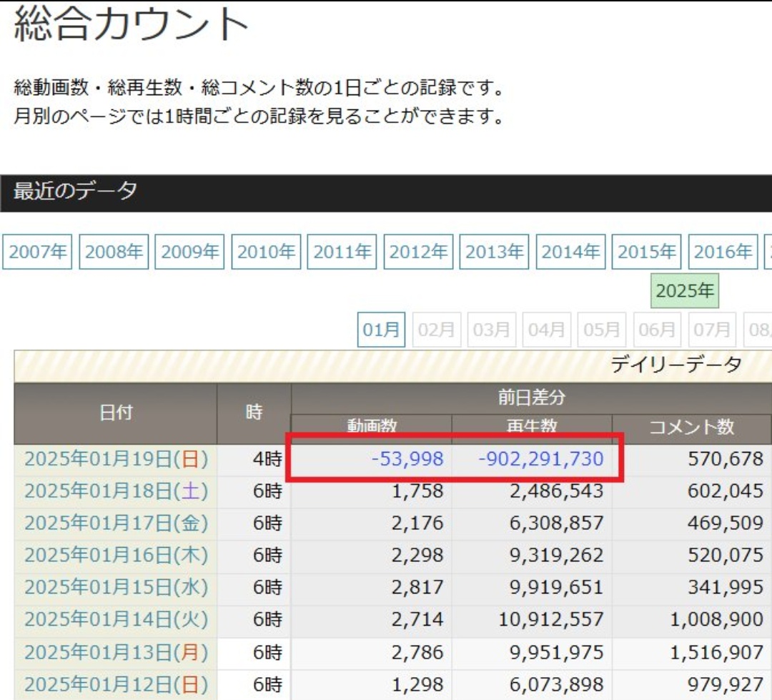Image resolution: width=772 pixels, height=700 pixels.
Task: Select the 06月 month tab
Action: (x=657, y=329)
